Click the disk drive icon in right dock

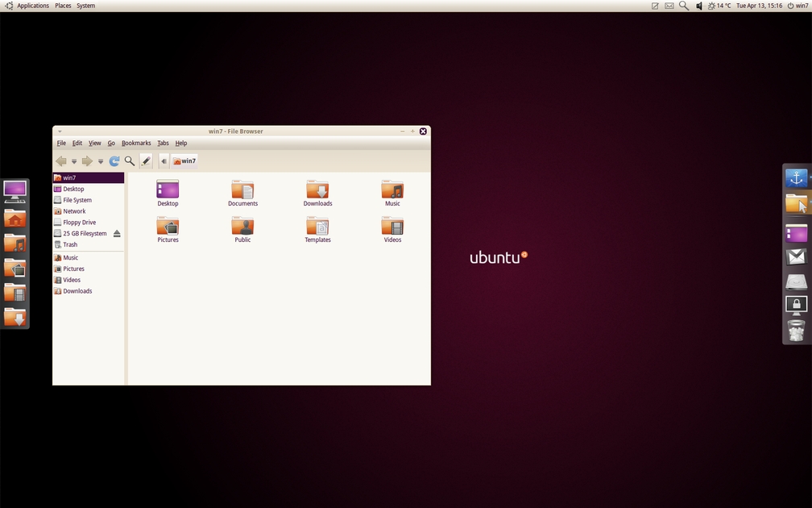pos(797,281)
